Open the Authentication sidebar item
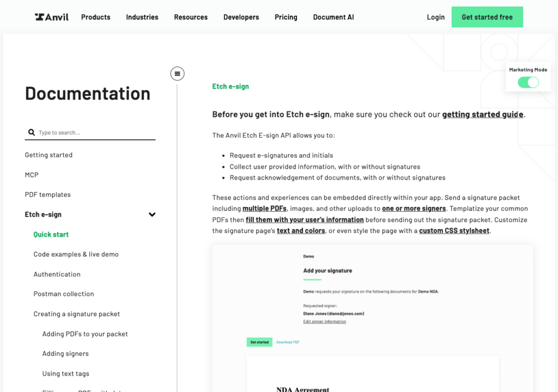The image size is (558, 392). [57, 274]
